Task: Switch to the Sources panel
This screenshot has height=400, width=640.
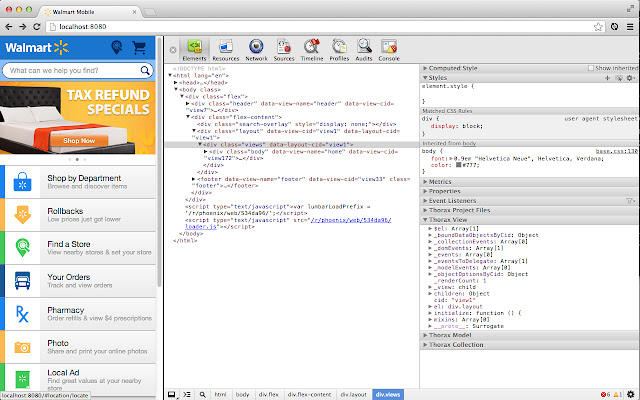Action: [283, 48]
